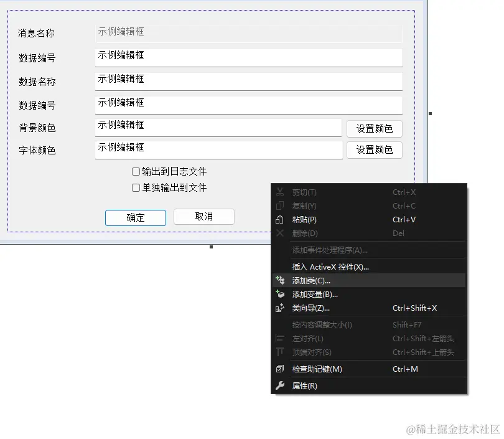Click the greyed 添加事件处理程序(A)... entry
504x439 pixels.
[369, 250]
